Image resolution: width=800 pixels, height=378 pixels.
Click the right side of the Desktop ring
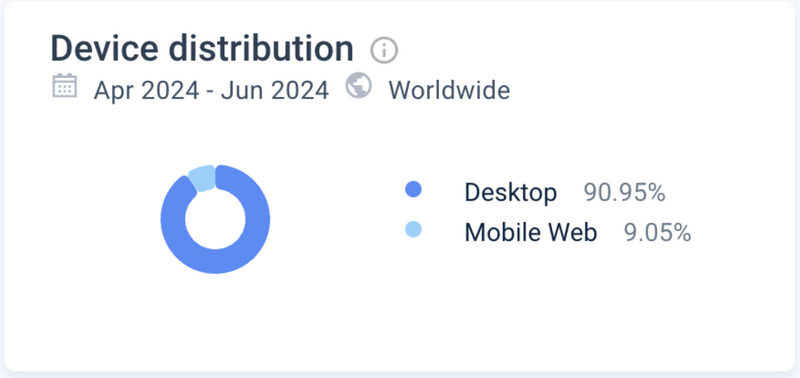click(258, 219)
